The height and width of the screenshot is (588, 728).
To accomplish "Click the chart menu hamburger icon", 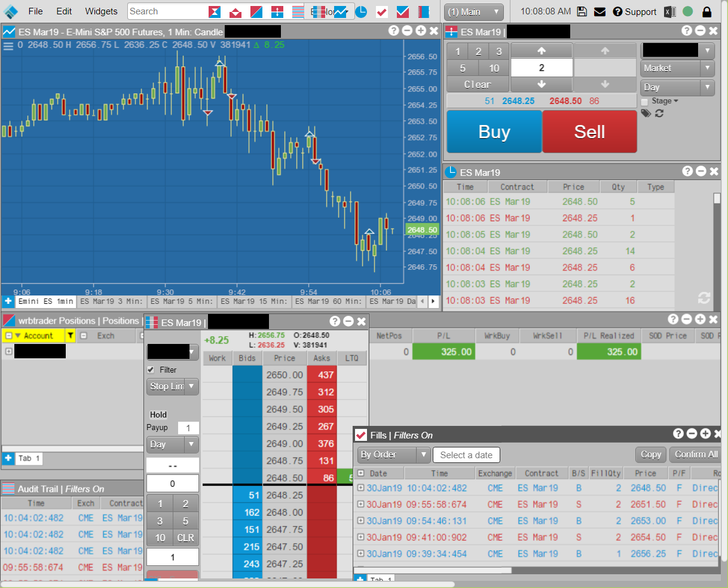I will (x=8, y=45).
